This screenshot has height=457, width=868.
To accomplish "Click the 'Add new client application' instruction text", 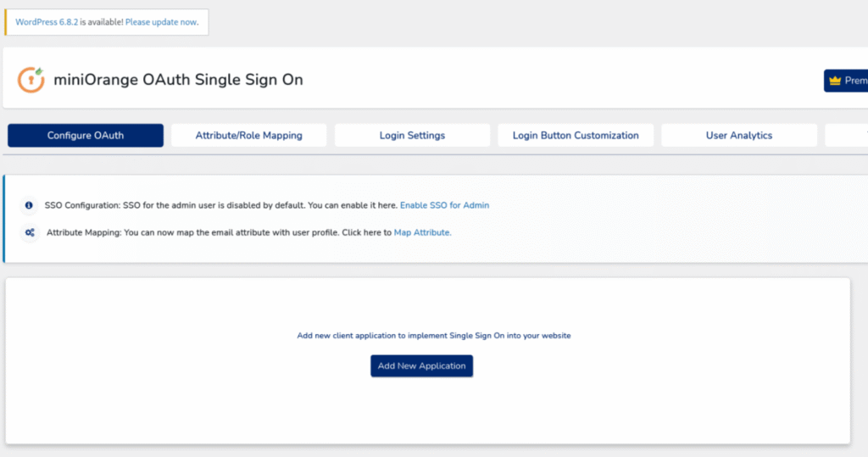I will 434,336.
